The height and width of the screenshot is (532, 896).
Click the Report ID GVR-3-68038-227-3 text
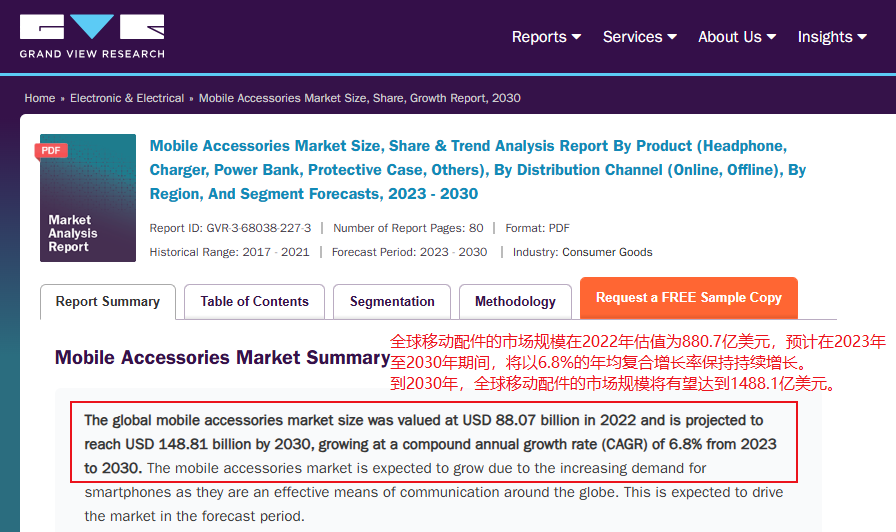click(230, 228)
